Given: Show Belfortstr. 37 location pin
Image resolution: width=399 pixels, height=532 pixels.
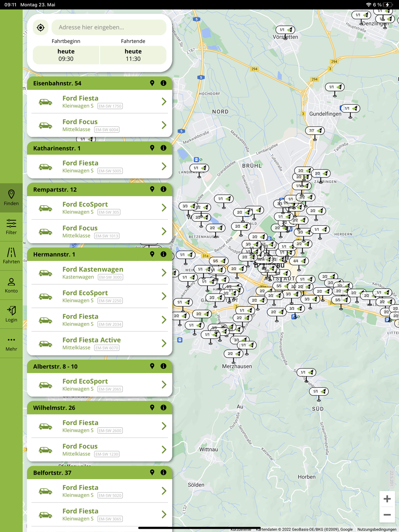Looking at the screenshot, I should click(152, 472).
